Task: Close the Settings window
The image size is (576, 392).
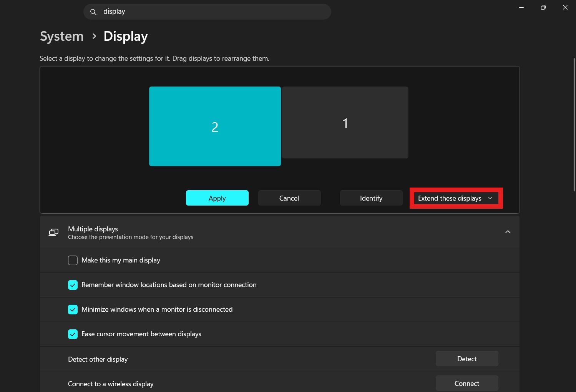Action: pos(565,7)
